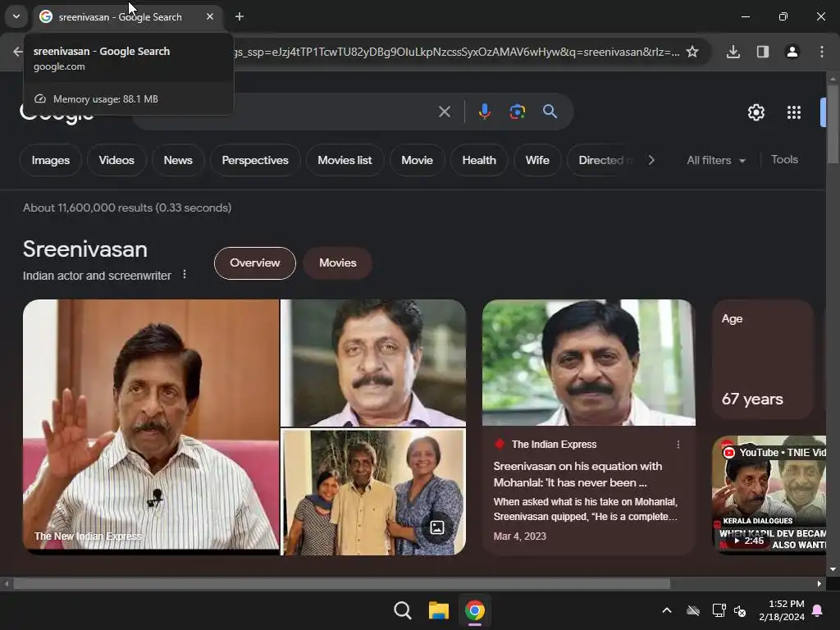The height and width of the screenshot is (630, 840).
Task: Open Google quick settings gear
Action: click(756, 112)
